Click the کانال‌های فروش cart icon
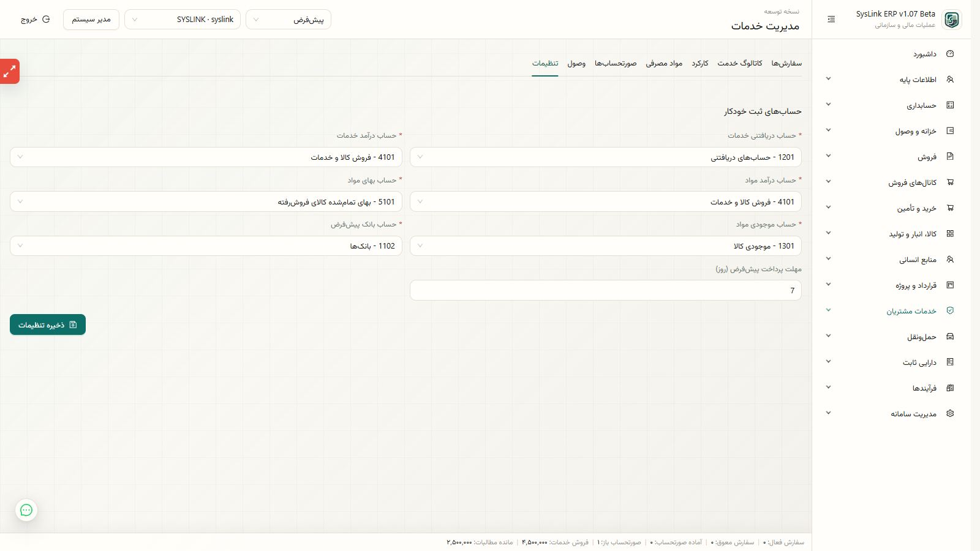 click(x=950, y=182)
